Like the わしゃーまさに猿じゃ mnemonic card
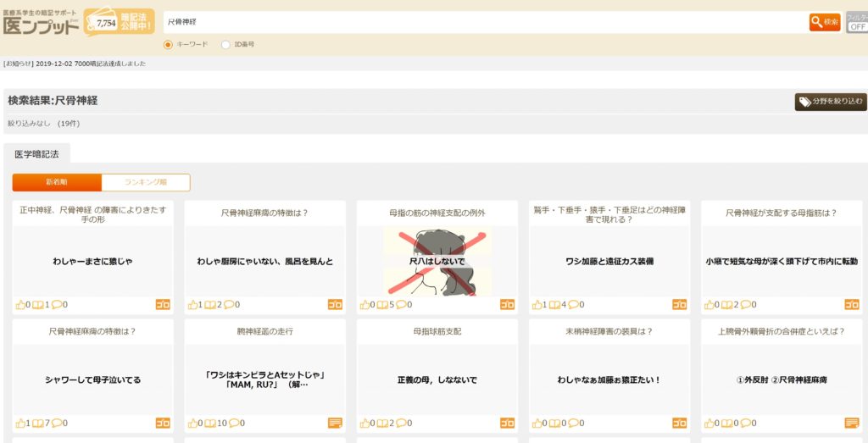 [x=20, y=305]
